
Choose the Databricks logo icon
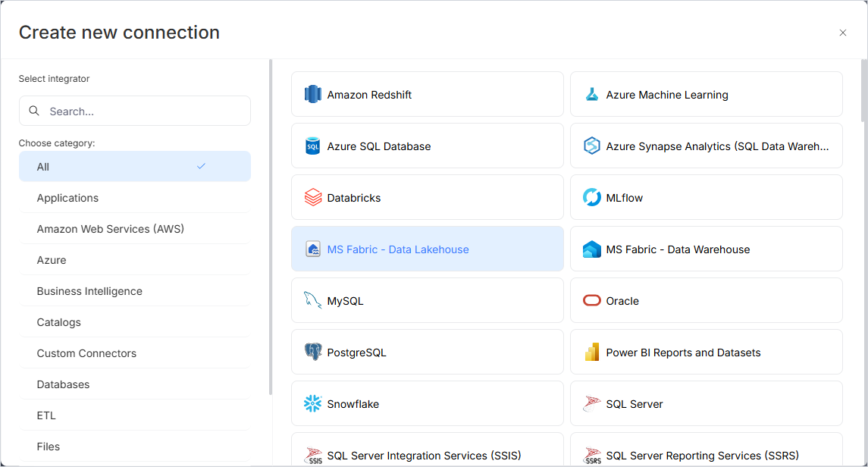(313, 198)
